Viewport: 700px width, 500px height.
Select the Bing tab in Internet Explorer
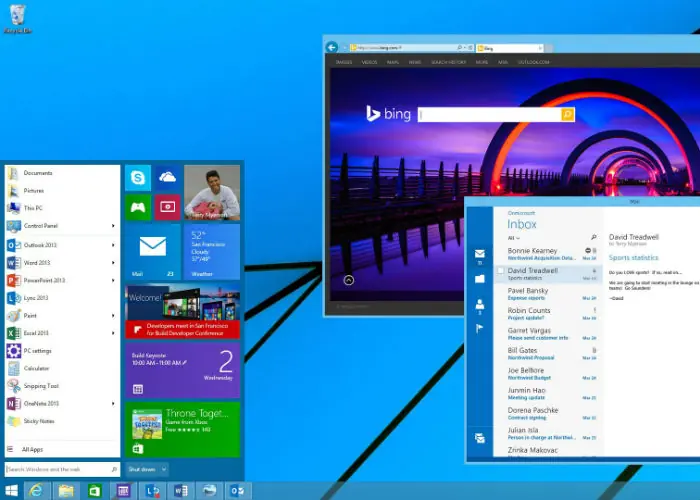[509, 48]
